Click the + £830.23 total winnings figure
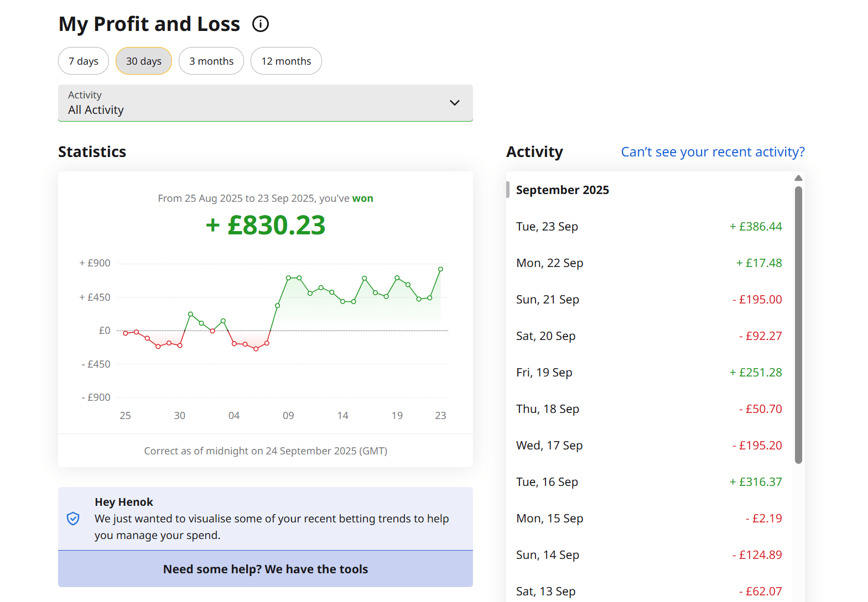The image size is (868, 602). click(266, 225)
